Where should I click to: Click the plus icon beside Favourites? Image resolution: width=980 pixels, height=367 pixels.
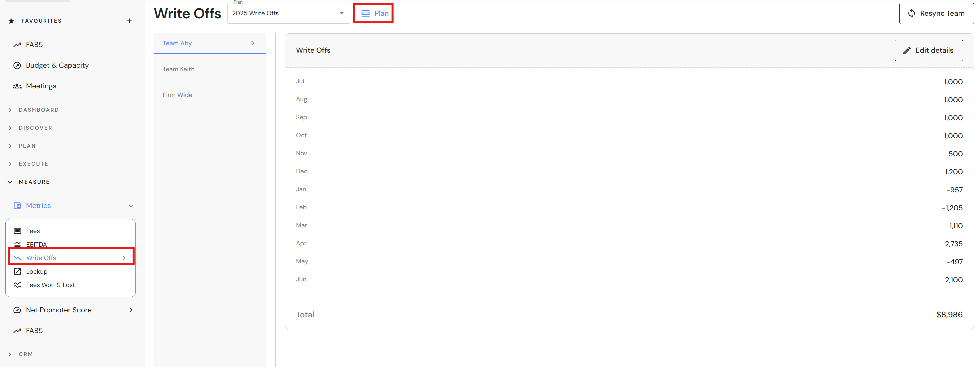click(x=129, y=21)
